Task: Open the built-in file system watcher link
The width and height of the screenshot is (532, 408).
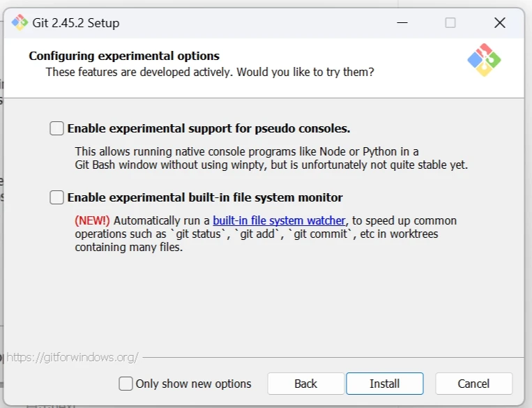Action: [x=279, y=220]
